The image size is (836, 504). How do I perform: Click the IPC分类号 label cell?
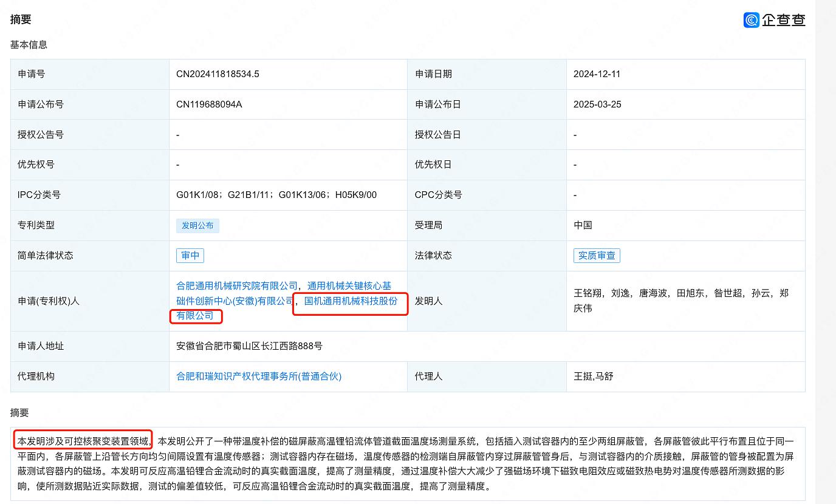coord(90,195)
